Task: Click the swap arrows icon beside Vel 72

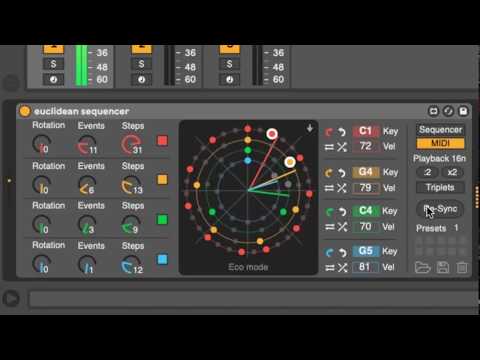Action: coord(329,147)
